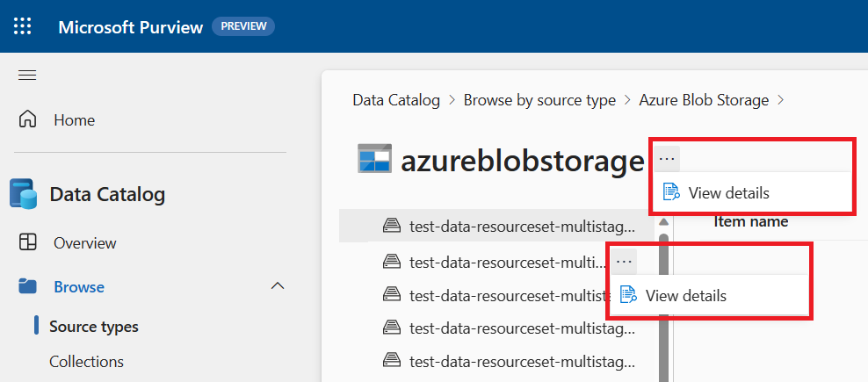868x382 pixels.
Task: Go to Browse by source type breadcrumb
Action: pyautogui.click(x=539, y=100)
